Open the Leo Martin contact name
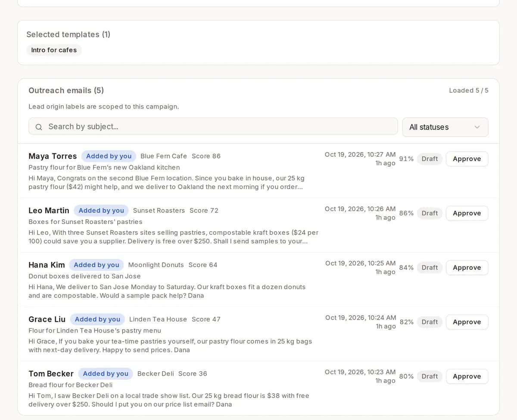This screenshot has height=420, width=517. 49,210
